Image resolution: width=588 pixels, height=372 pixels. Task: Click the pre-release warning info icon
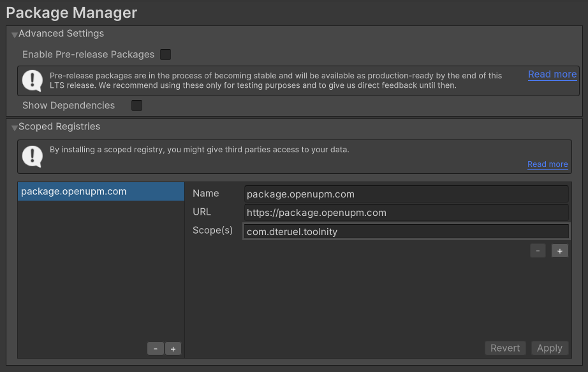[x=33, y=80]
